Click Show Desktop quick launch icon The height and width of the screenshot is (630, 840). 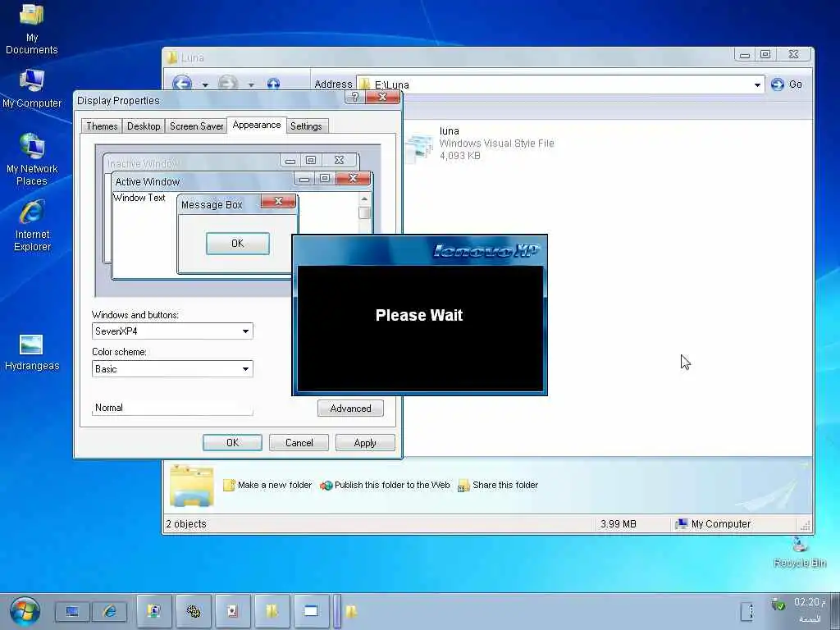coord(72,611)
